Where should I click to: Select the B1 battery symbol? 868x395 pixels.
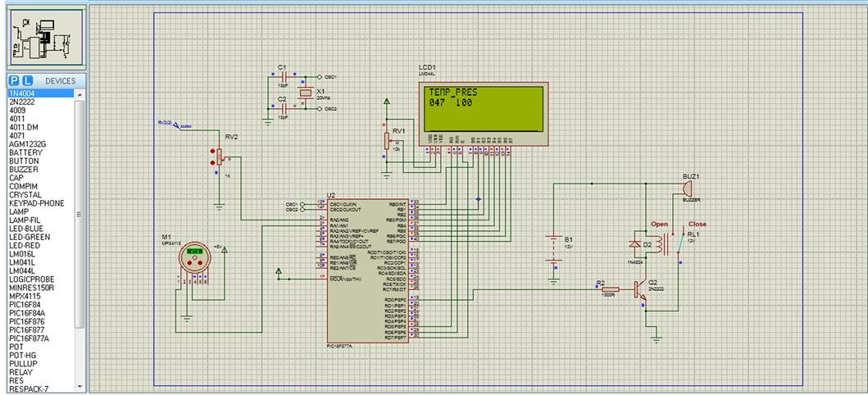click(x=555, y=250)
